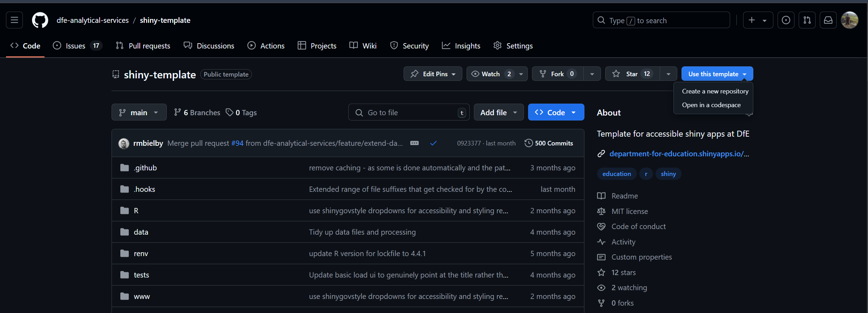
Task: Toggle Watch on this repository
Action: [x=490, y=74]
